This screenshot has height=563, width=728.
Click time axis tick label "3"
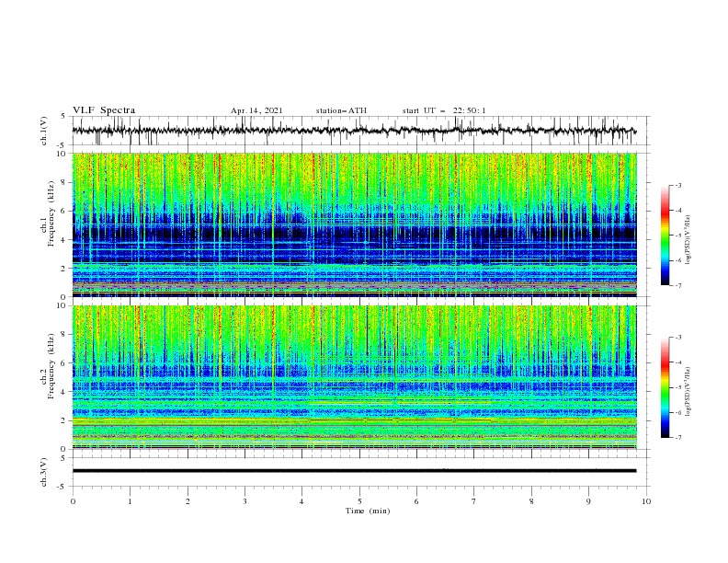pyautogui.click(x=245, y=501)
